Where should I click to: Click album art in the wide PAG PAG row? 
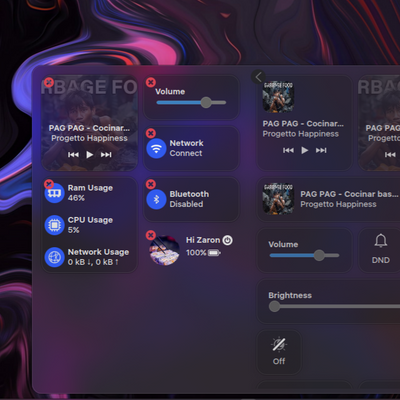278,199
